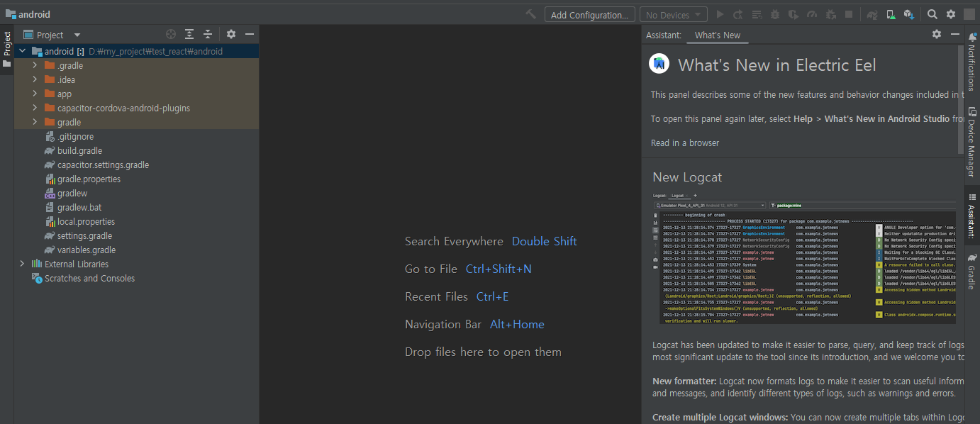Image resolution: width=980 pixels, height=424 pixels.
Task: Open IDE settings gear in top toolbar
Action: click(951, 14)
